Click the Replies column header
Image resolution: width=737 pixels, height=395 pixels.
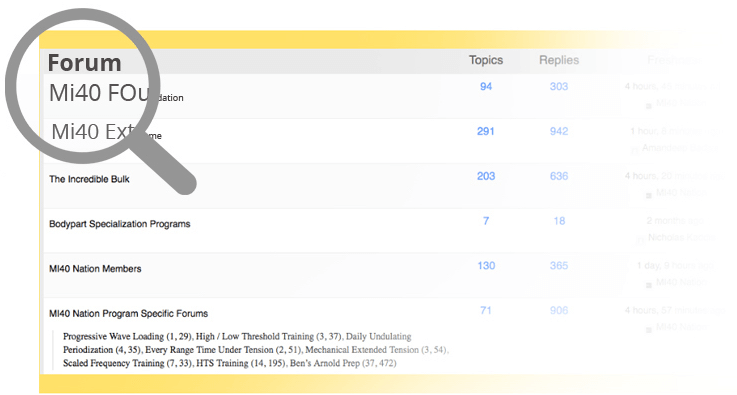pos(559,60)
